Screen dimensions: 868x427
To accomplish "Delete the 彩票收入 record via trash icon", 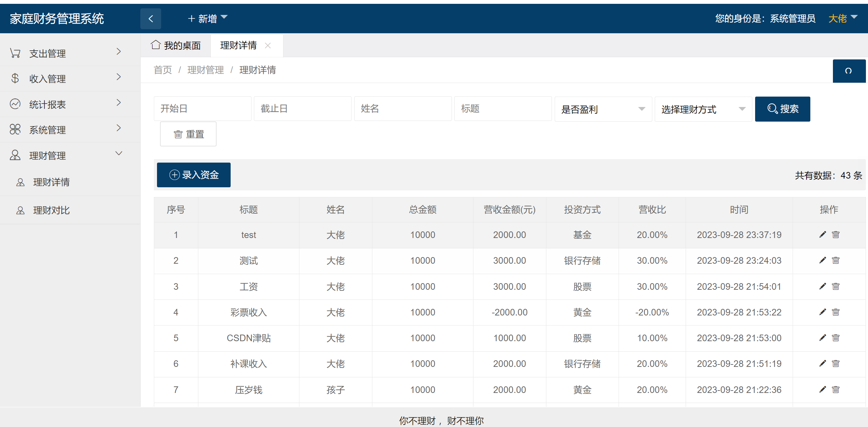I will [x=836, y=312].
